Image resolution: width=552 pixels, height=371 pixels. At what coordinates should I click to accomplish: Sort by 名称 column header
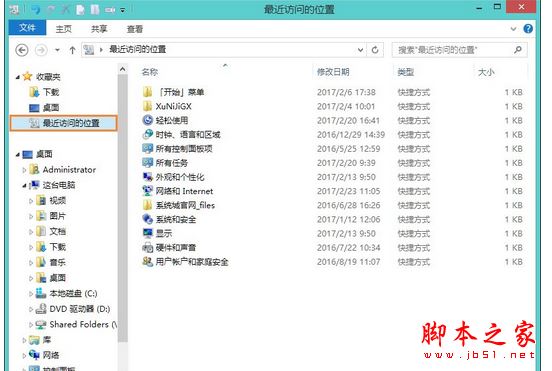150,72
